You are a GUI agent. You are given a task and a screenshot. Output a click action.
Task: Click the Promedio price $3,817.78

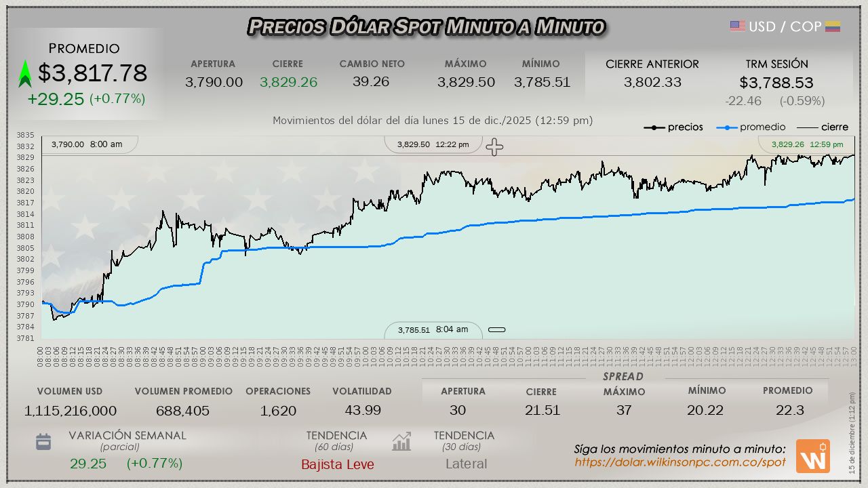tap(92, 73)
